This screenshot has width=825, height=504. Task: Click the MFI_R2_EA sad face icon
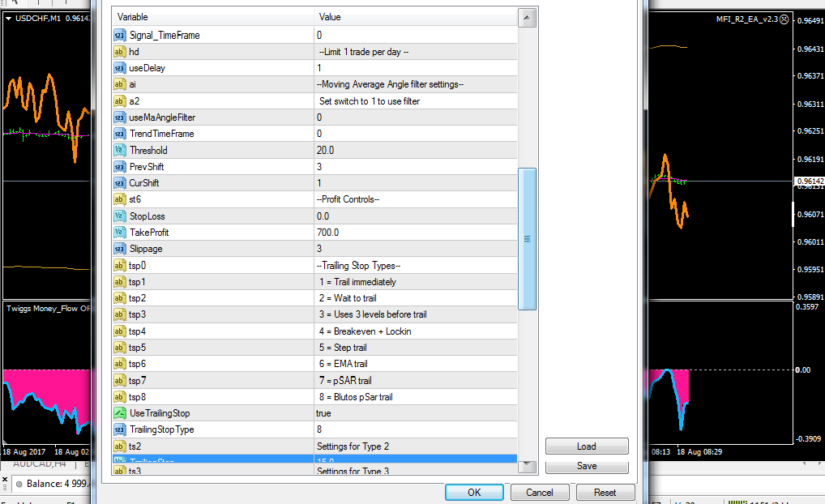tap(784, 19)
